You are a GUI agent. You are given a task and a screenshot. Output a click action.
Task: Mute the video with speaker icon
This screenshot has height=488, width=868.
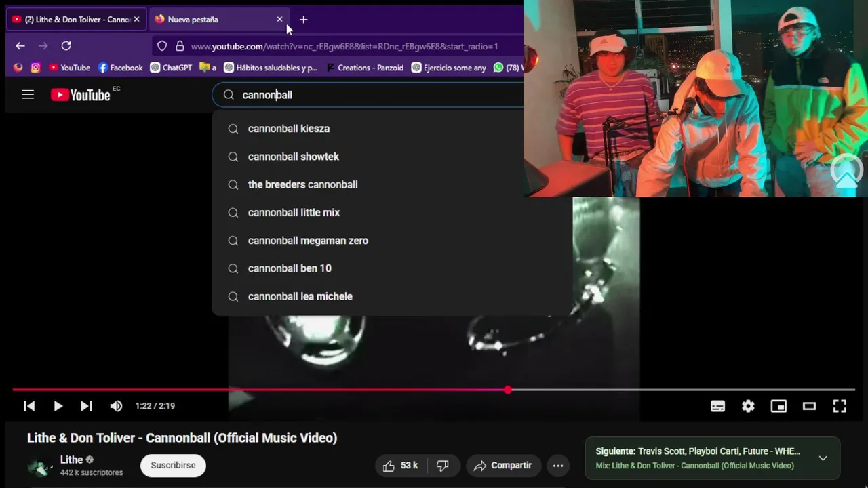coord(116,406)
